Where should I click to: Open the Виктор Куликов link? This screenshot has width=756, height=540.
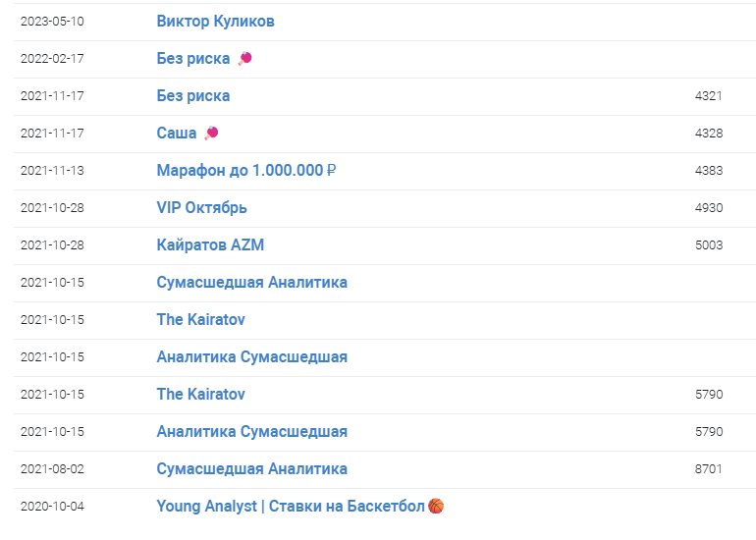tap(215, 22)
